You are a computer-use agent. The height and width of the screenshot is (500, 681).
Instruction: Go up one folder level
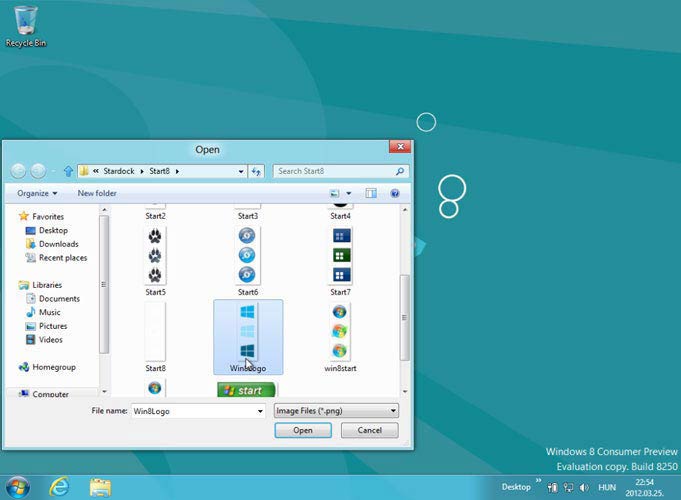68,171
